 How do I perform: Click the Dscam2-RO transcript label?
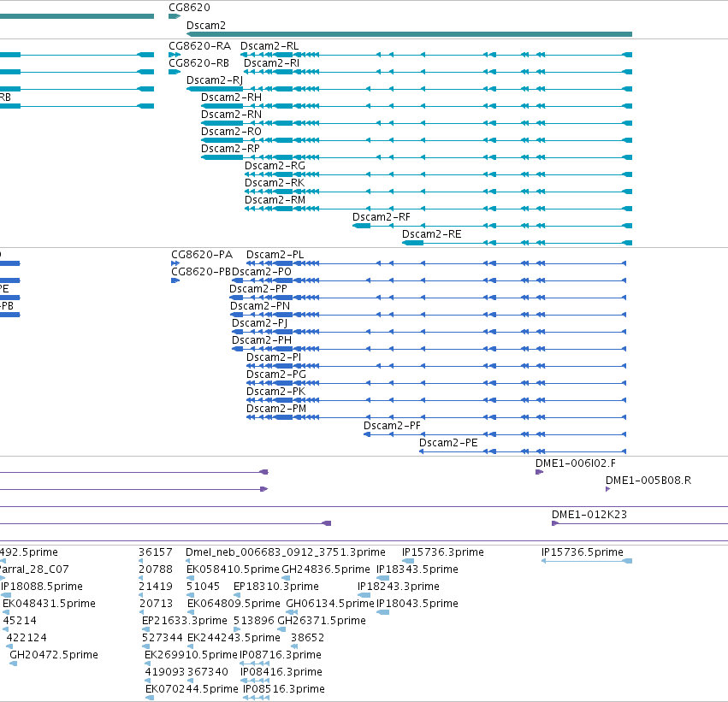(231, 132)
